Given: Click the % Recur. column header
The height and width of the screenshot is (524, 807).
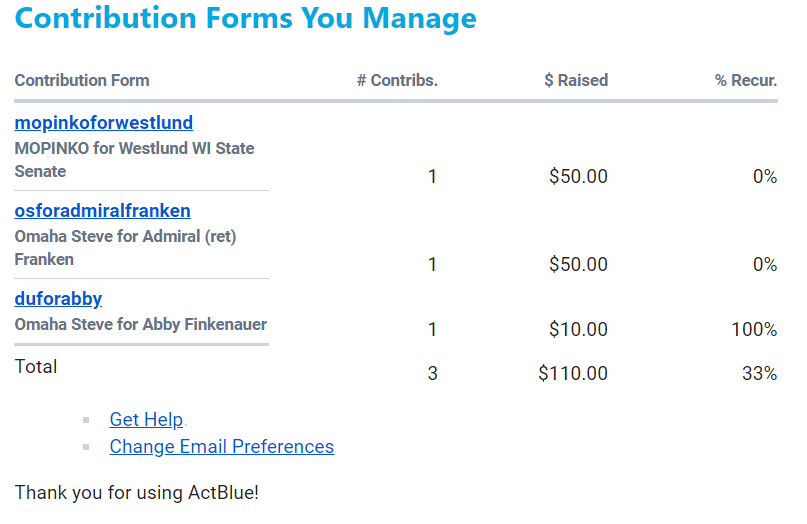Looking at the screenshot, I should coord(746,80).
